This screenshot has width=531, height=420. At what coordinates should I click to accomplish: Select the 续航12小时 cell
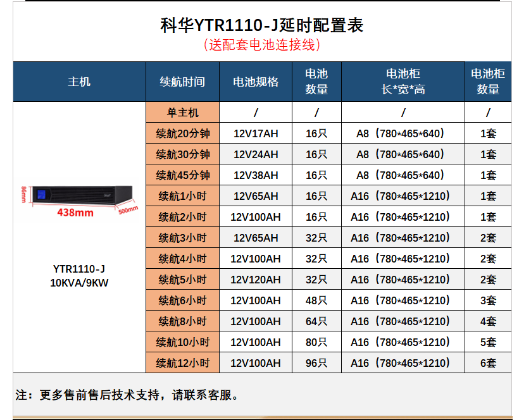(182, 363)
